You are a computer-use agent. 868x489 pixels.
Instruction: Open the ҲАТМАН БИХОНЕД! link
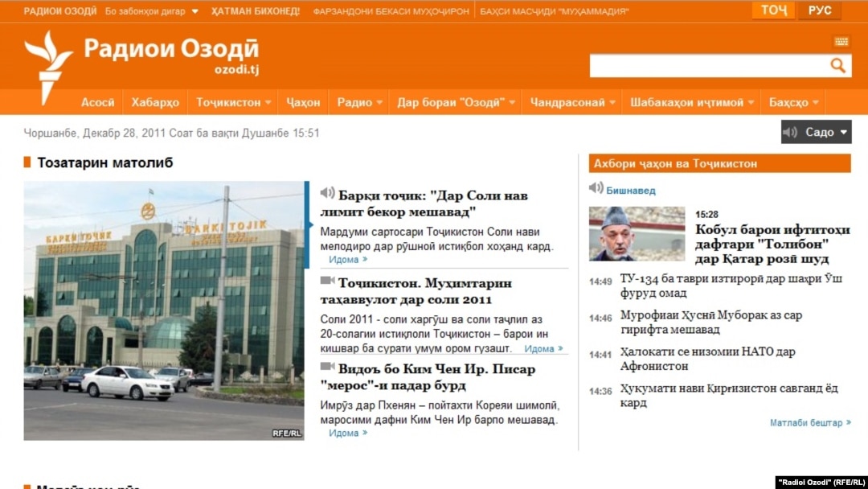tap(256, 11)
